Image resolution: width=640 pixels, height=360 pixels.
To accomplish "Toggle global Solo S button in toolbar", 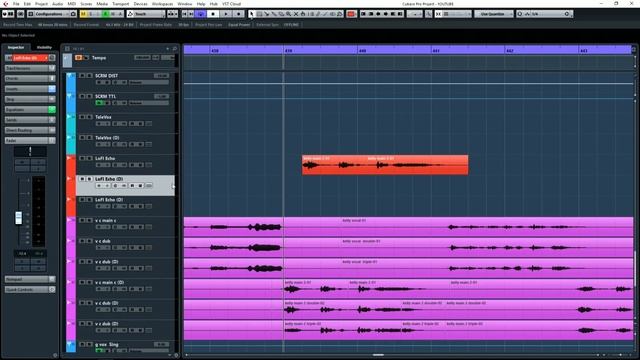I will pyautogui.click(x=91, y=14).
